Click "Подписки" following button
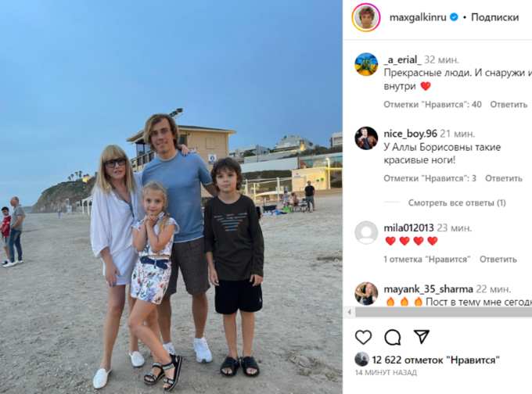This screenshot has height=394, width=532. [494, 17]
